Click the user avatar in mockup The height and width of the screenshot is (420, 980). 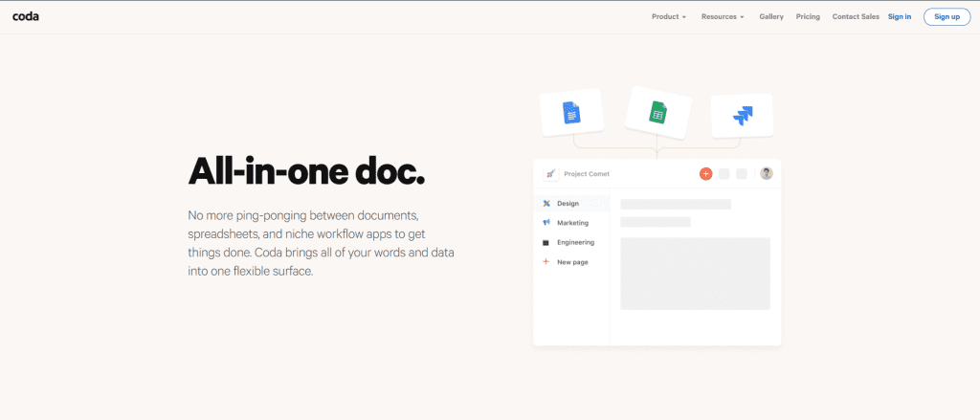[767, 174]
